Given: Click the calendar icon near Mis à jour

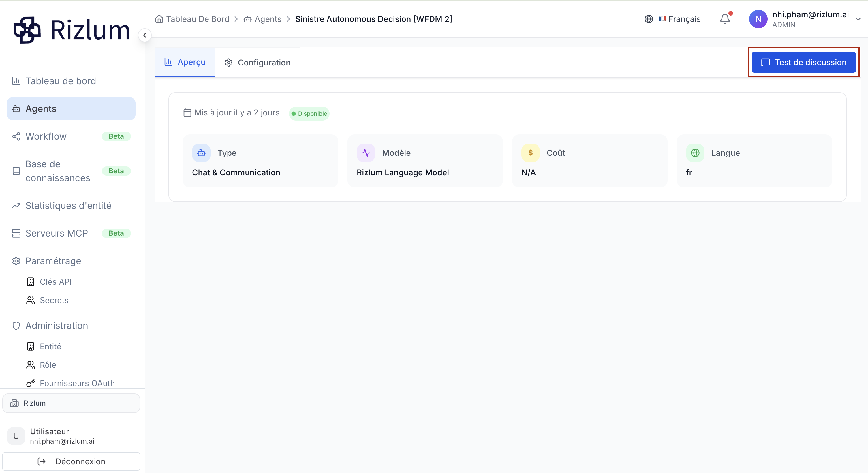Looking at the screenshot, I should (187, 112).
